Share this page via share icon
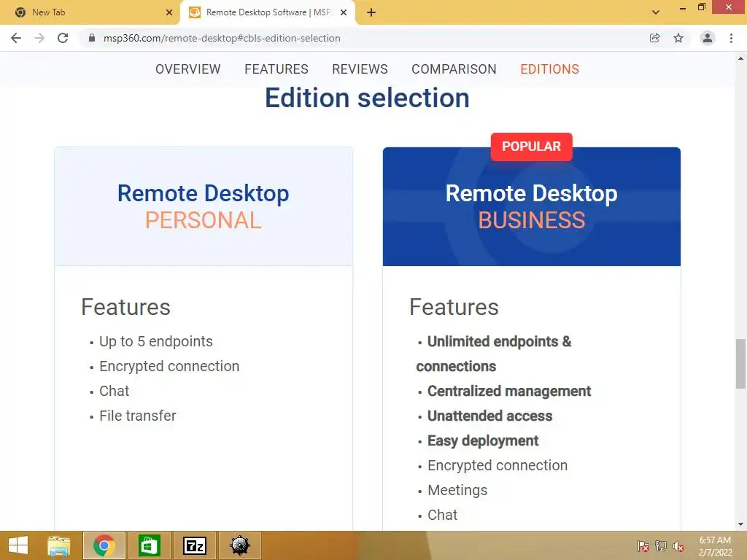 point(654,38)
